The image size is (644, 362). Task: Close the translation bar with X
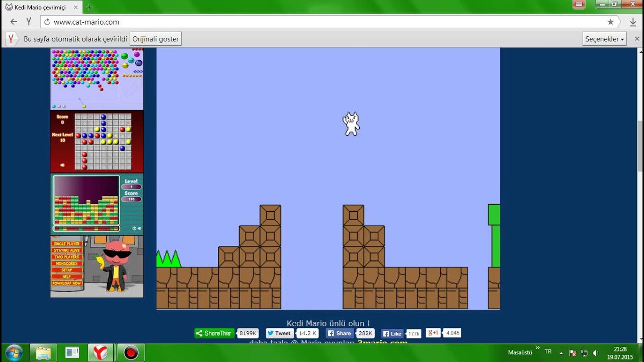636,39
